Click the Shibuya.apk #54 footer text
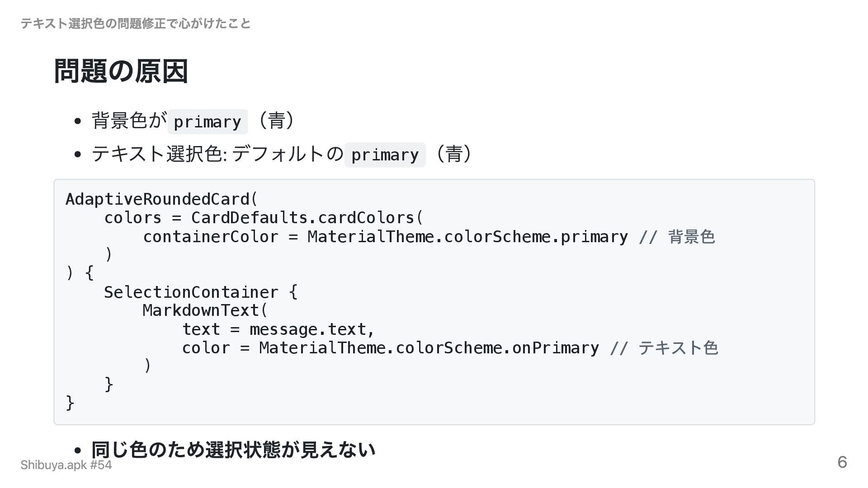 (66, 465)
